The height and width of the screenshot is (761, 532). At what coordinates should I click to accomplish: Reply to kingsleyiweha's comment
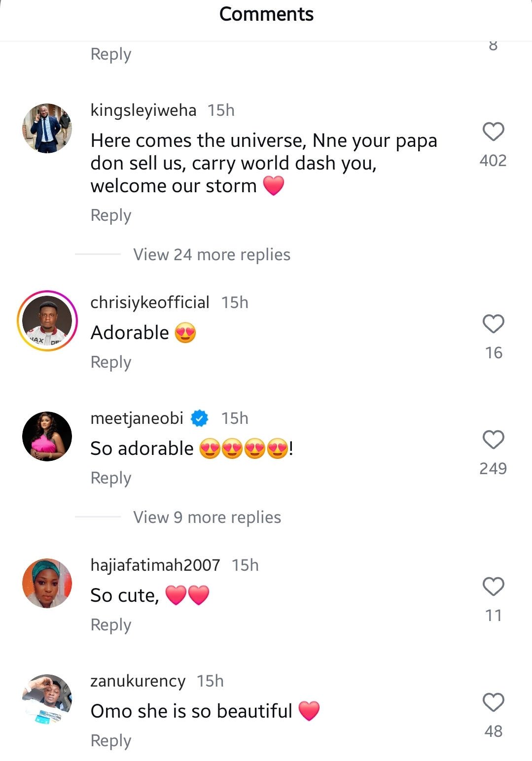click(111, 215)
